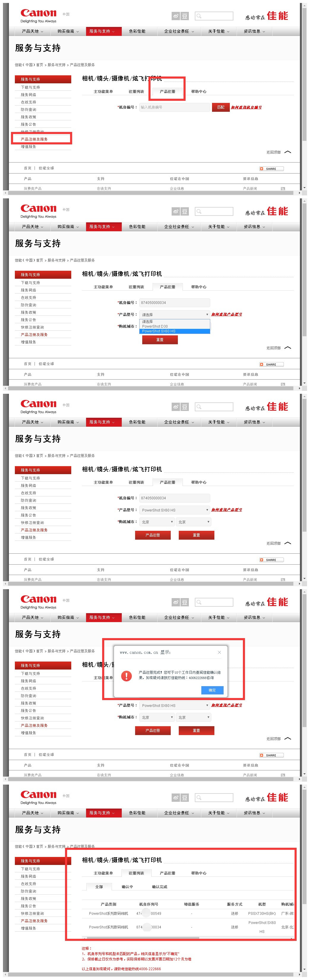
Task: Select the 全部 filter tab
Action: pyautogui.click(x=99, y=887)
